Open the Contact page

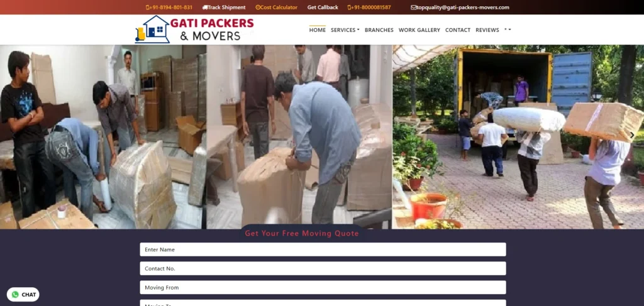pyautogui.click(x=458, y=30)
